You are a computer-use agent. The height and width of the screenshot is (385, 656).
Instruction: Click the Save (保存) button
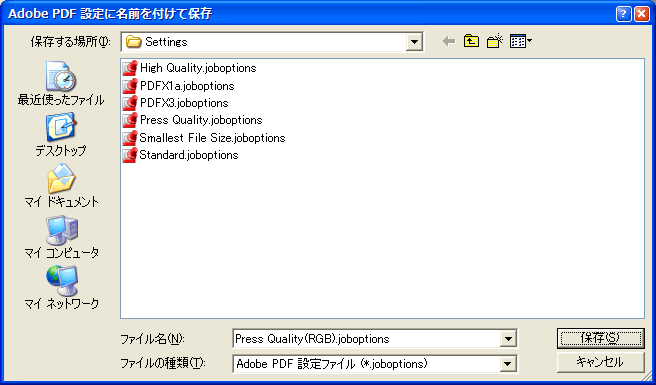coord(600,338)
